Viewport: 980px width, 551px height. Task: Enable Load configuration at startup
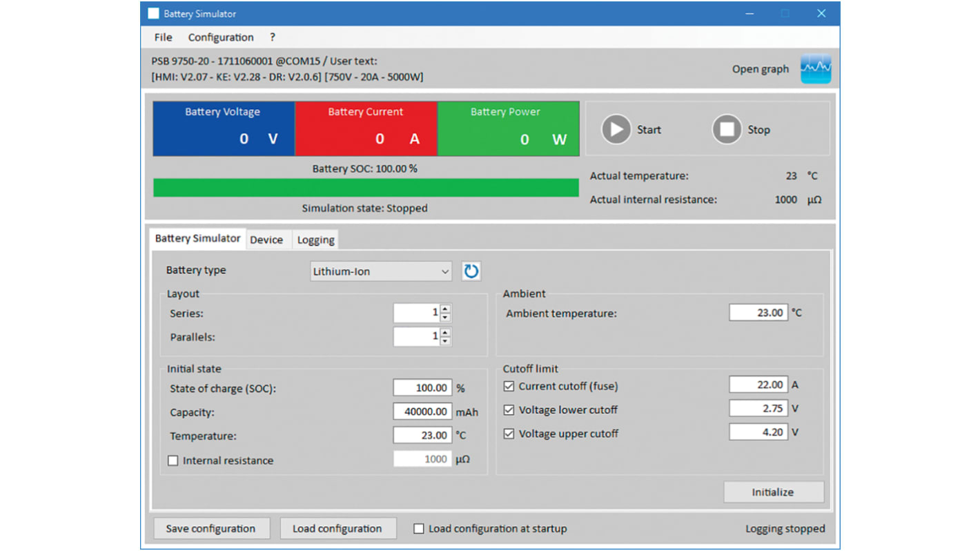418,529
